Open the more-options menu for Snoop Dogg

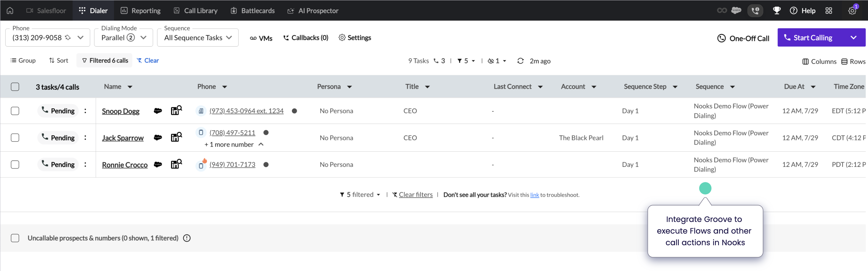[85, 111]
